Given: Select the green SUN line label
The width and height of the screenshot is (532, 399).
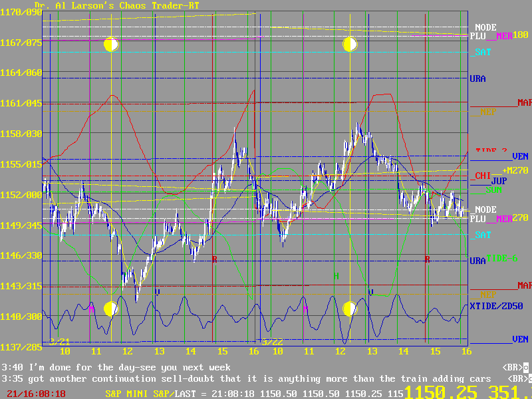Looking at the screenshot, I should (493, 190).
